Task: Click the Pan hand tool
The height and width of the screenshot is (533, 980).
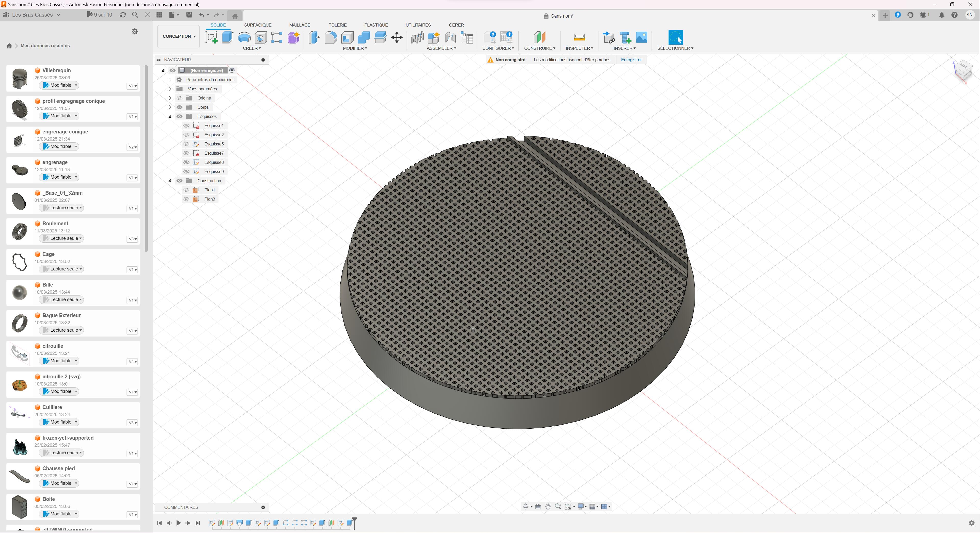Action: point(548,506)
